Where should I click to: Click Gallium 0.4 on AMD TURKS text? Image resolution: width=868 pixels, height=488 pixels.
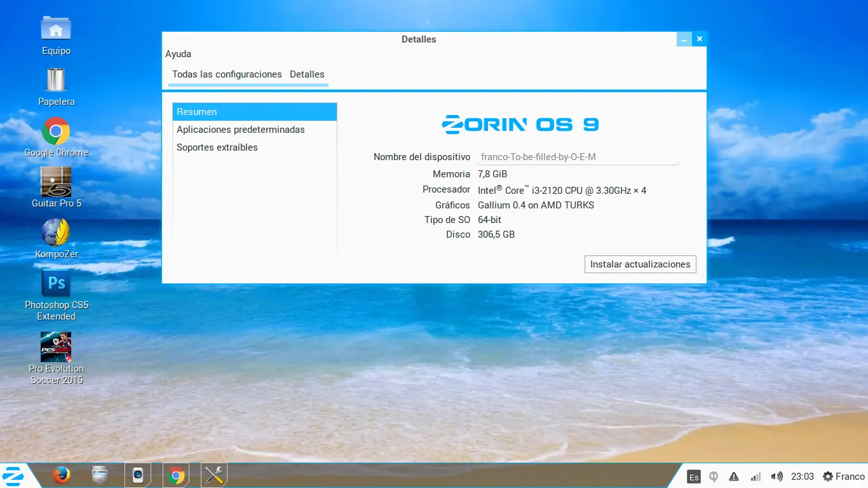[536, 205]
